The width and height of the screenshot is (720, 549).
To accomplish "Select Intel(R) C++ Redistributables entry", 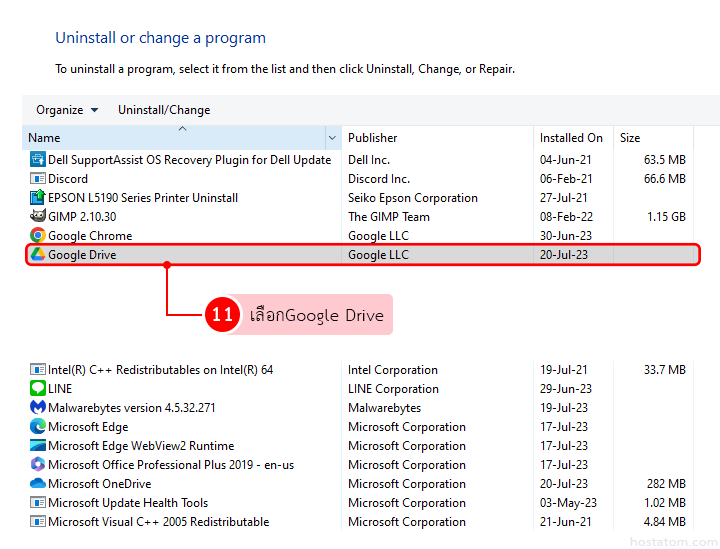I will click(161, 370).
